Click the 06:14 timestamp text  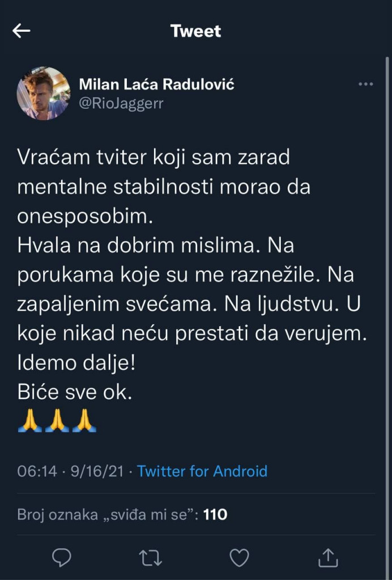34,471
